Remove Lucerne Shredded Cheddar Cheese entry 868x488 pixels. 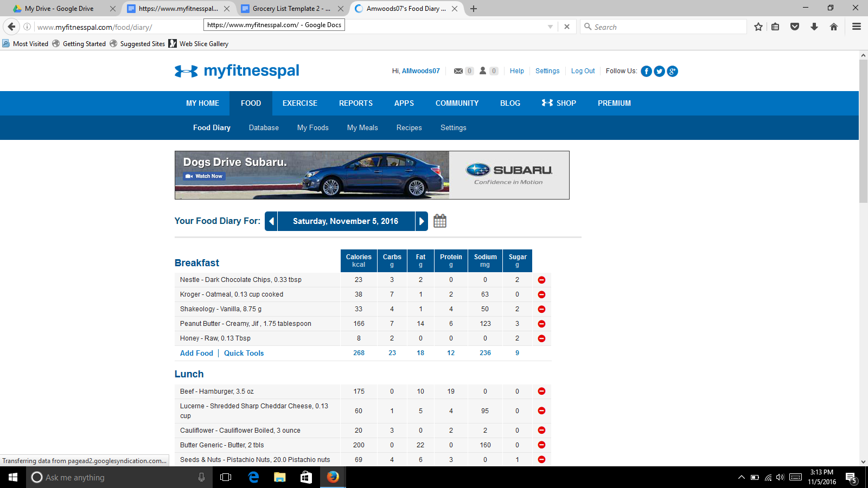[x=541, y=410]
